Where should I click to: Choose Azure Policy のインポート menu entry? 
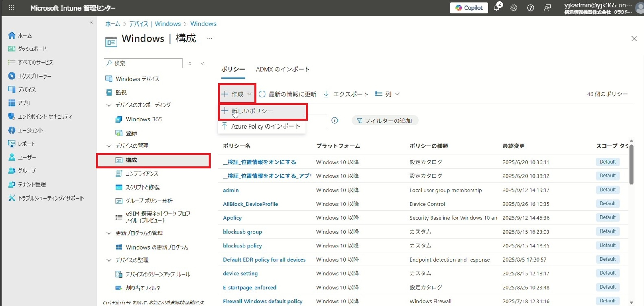pos(265,126)
